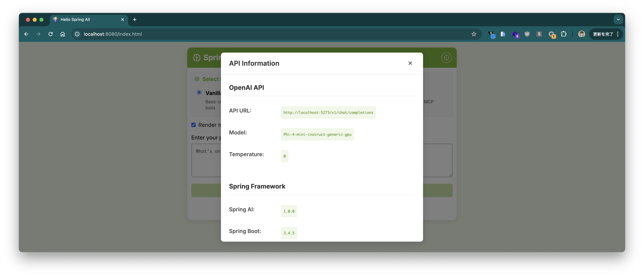View site information for localhost

(x=77, y=34)
